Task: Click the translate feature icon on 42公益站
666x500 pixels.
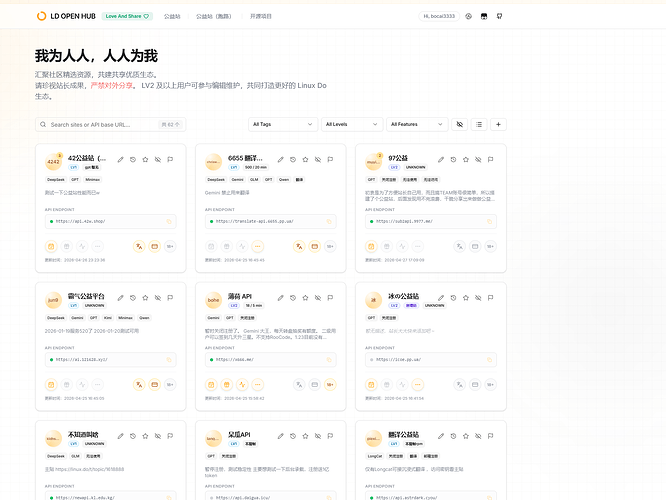Action: pos(139,246)
